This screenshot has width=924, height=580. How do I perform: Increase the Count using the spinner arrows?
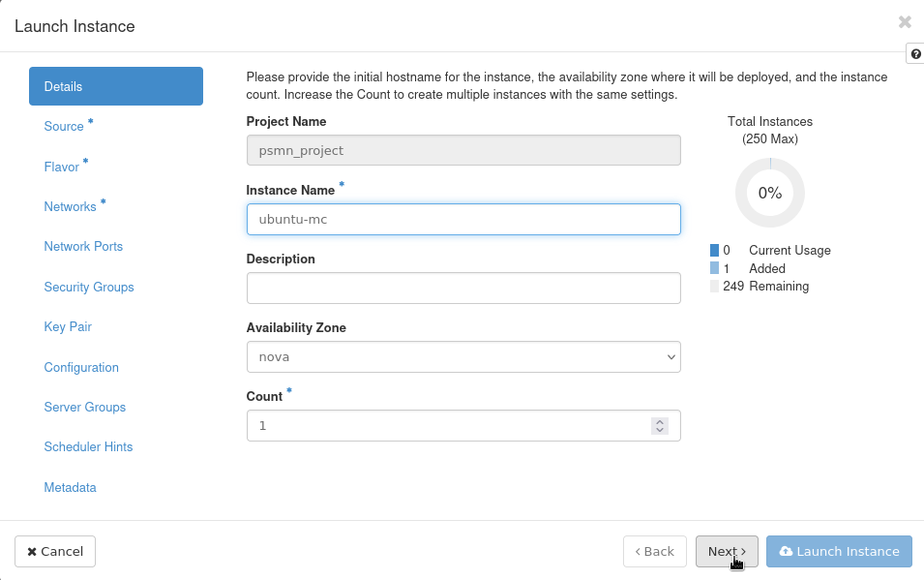[x=660, y=421]
